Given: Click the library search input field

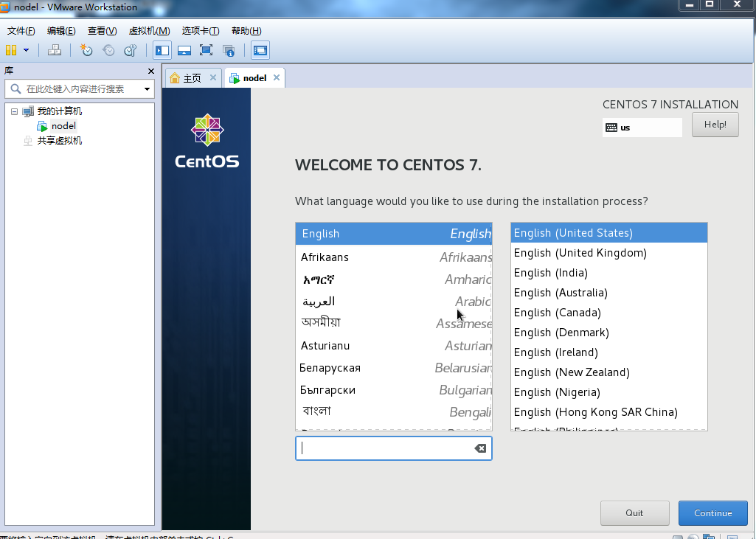Looking at the screenshot, I should [80, 89].
